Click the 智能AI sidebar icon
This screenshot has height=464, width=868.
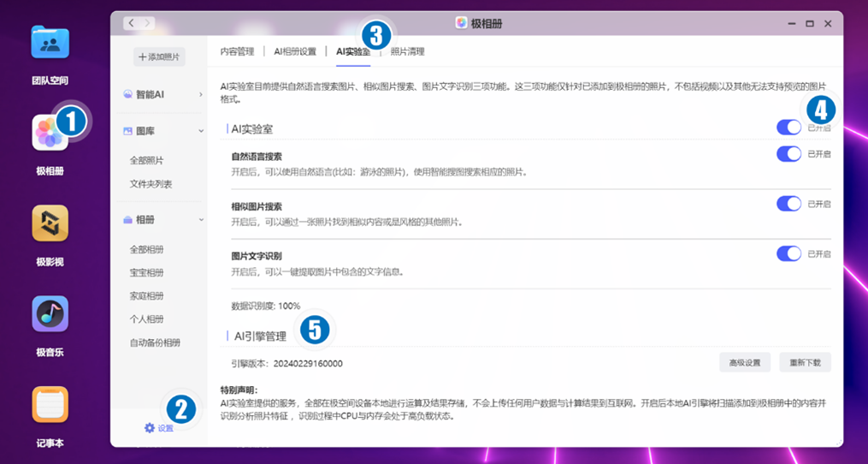127,95
